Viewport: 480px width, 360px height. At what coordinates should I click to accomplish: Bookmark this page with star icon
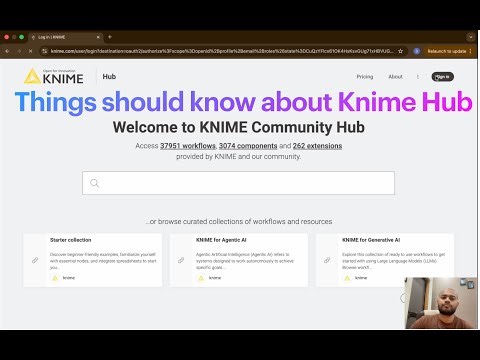pos(401,51)
